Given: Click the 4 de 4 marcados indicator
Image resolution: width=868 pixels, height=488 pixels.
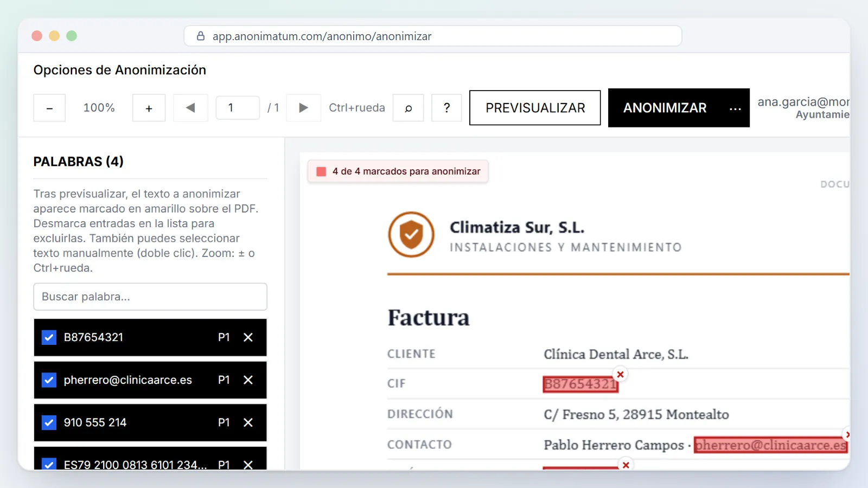Looking at the screenshot, I should click(x=398, y=171).
